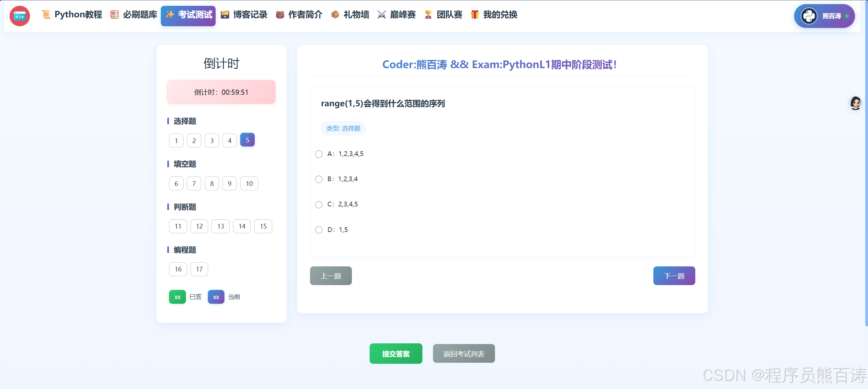Image resolution: width=868 pixels, height=389 pixels.
Task: Open the 考试测试 tab
Action: tap(188, 16)
